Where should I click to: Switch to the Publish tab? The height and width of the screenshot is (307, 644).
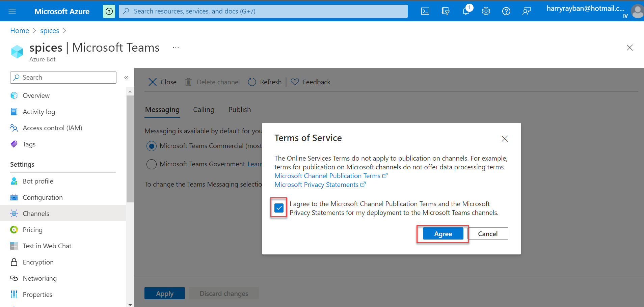(x=240, y=110)
